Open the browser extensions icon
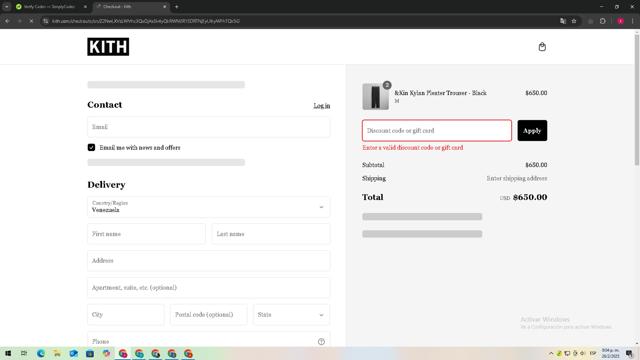Image resolution: width=640 pixels, height=360 pixels. pos(603,21)
